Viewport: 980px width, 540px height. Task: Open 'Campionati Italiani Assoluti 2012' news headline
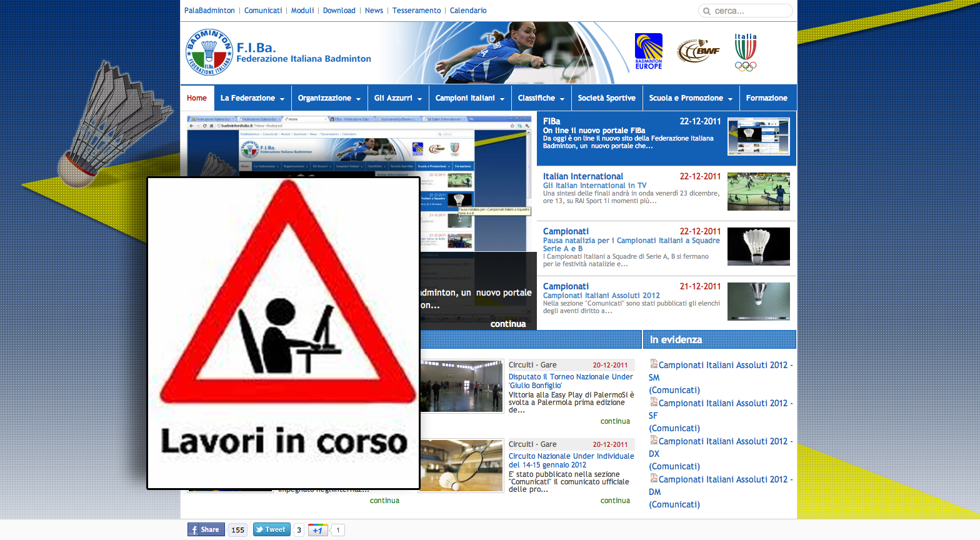pos(601,296)
